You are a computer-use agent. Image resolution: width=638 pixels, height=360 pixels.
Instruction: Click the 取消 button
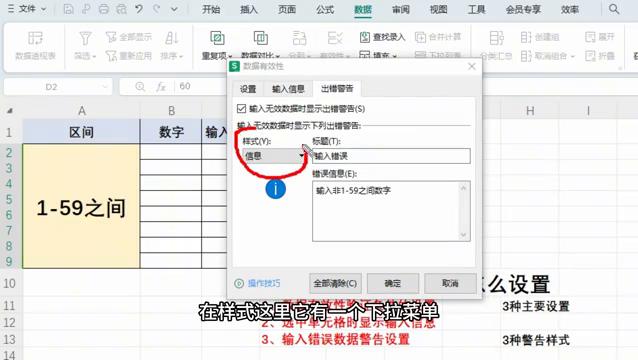[450, 283]
